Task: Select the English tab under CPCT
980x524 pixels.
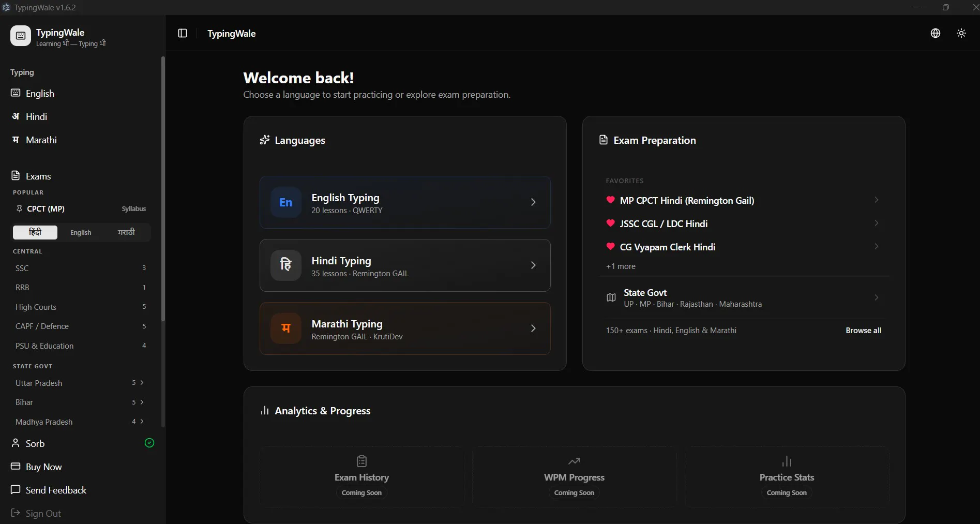Action: 81,232
